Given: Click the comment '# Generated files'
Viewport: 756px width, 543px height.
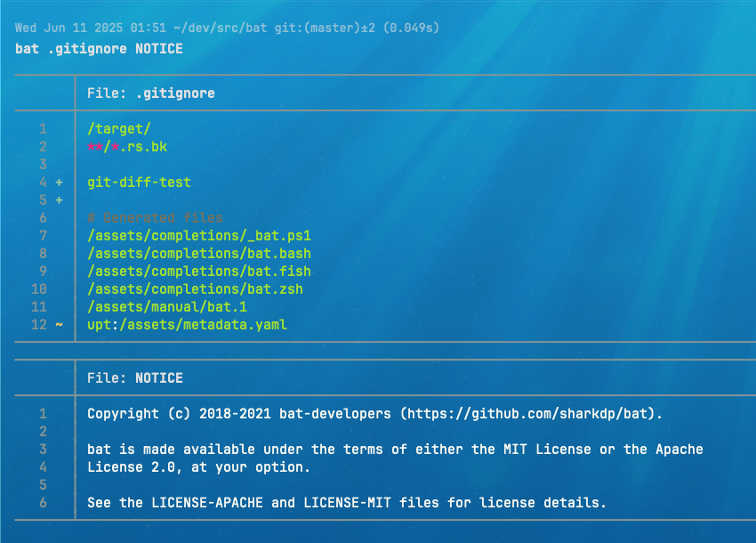Looking at the screenshot, I should 155,218.
